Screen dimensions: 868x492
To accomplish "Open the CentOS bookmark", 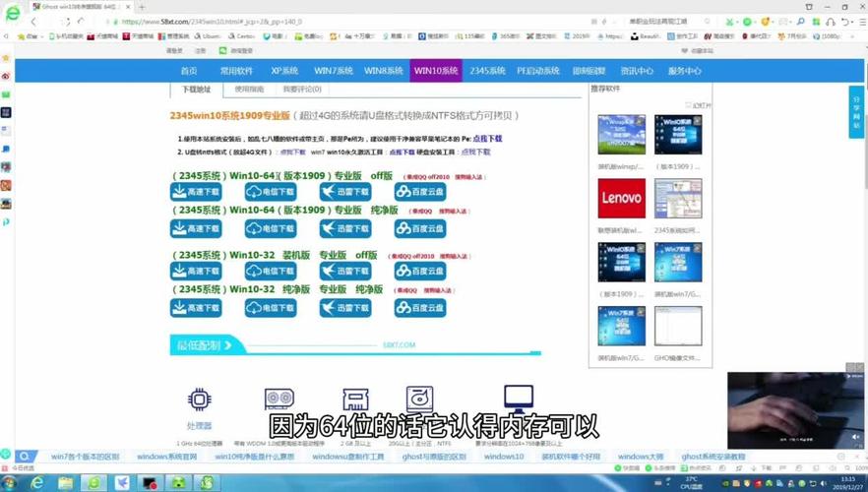I will pos(241,36).
